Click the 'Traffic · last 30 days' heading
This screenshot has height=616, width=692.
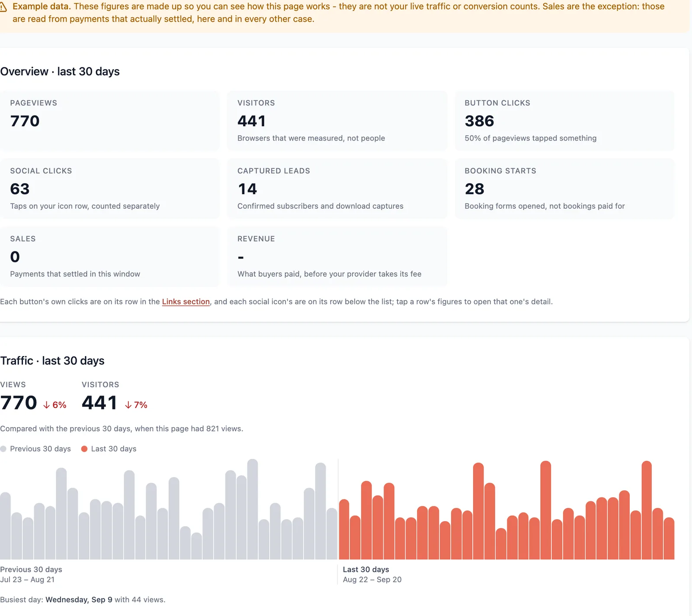pos(52,361)
